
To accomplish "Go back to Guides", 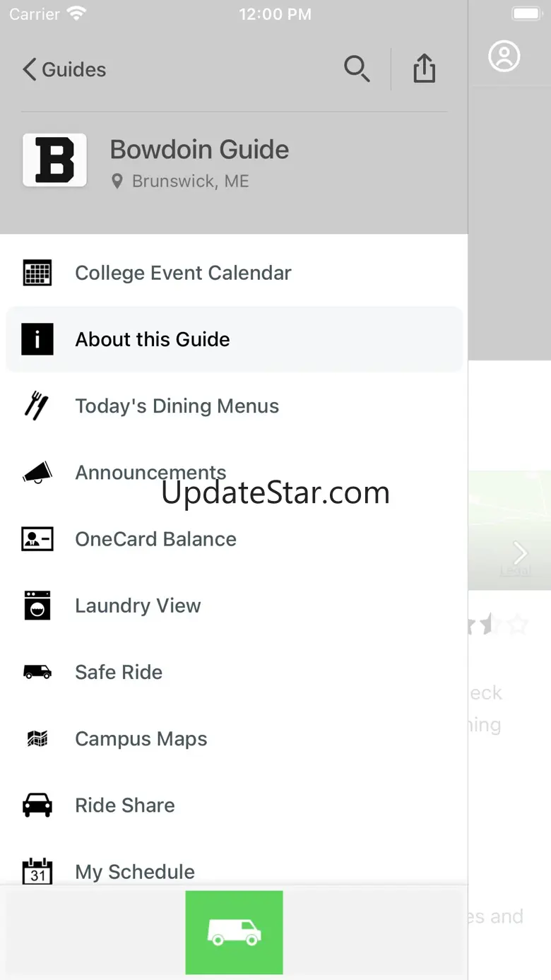I will 64,69.
